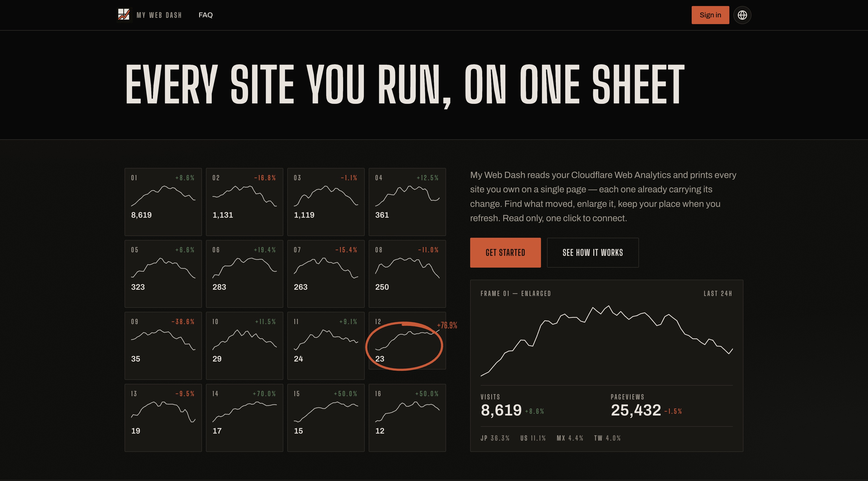Image resolution: width=868 pixels, height=481 pixels.
Task: Click the Sign in button
Action: [x=710, y=15]
